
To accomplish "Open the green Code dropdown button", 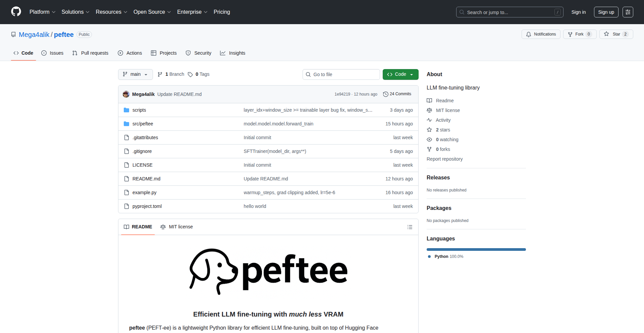I will click(400, 74).
